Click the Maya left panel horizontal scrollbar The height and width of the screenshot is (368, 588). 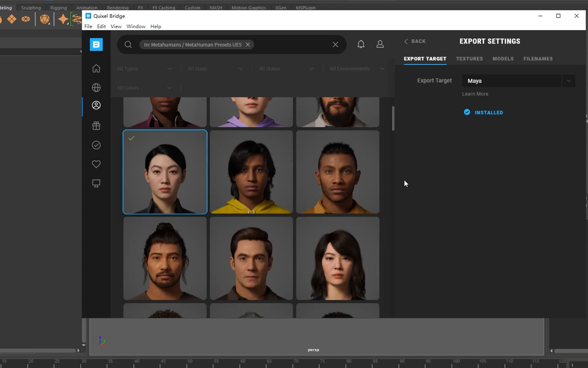[x=38, y=351]
